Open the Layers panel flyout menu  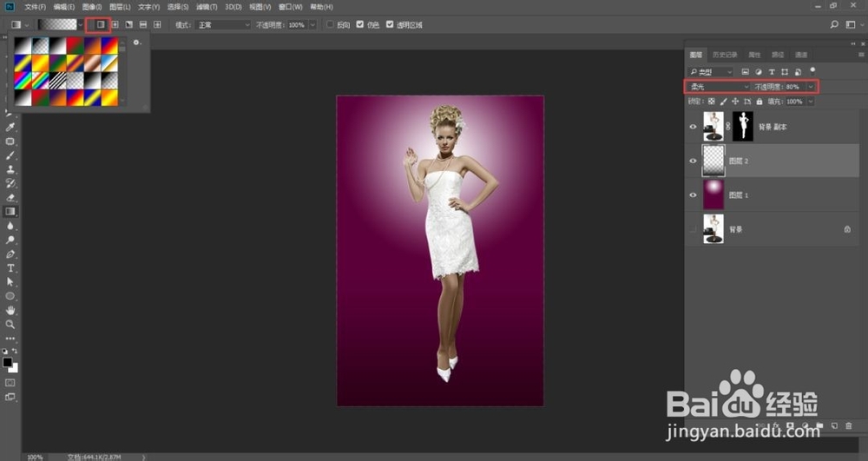(861, 55)
